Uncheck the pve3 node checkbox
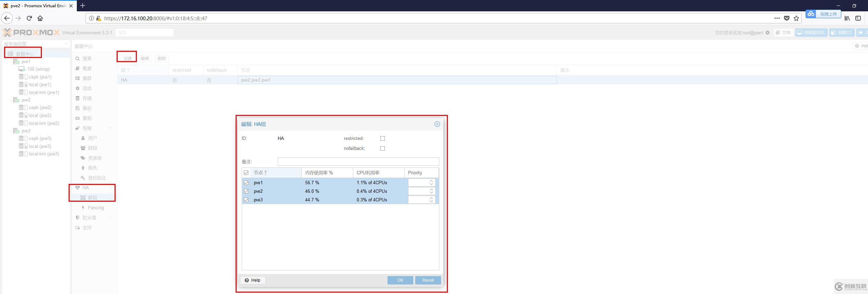The image size is (868, 294). tap(246, 200)
